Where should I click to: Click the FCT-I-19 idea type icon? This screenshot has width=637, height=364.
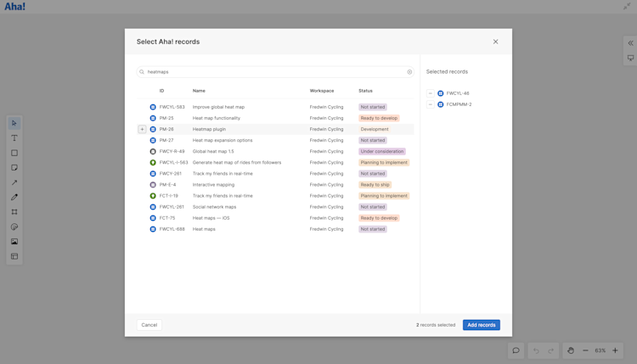[x=153, y=196]
